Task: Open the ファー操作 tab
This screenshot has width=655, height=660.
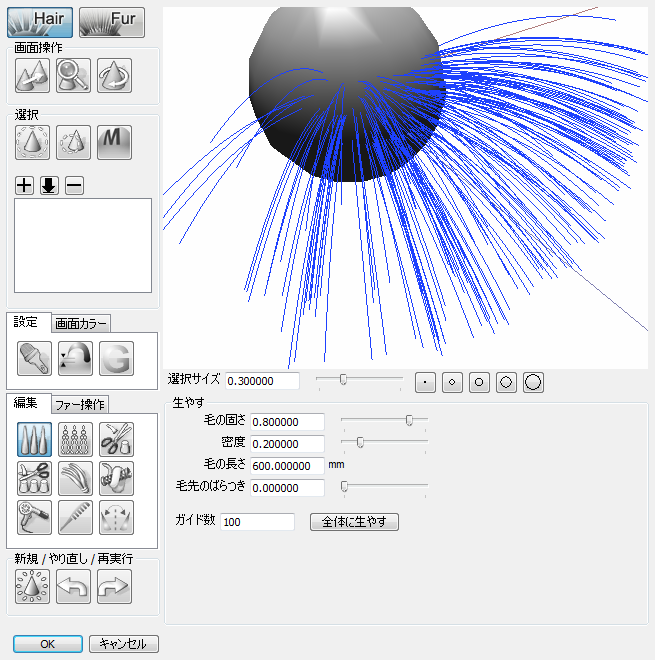Action: (80, 405)
